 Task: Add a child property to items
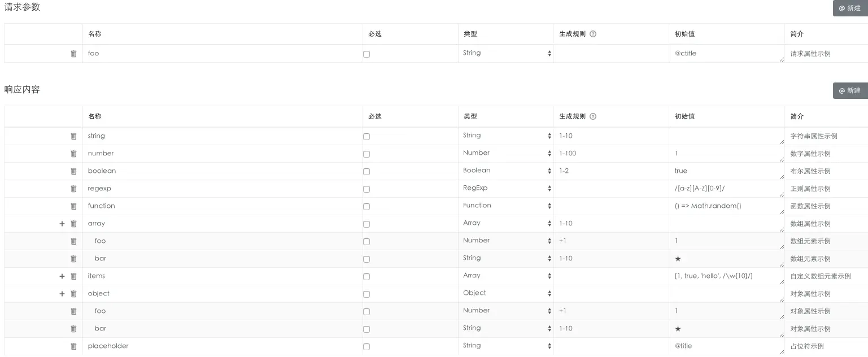point(62,276)
